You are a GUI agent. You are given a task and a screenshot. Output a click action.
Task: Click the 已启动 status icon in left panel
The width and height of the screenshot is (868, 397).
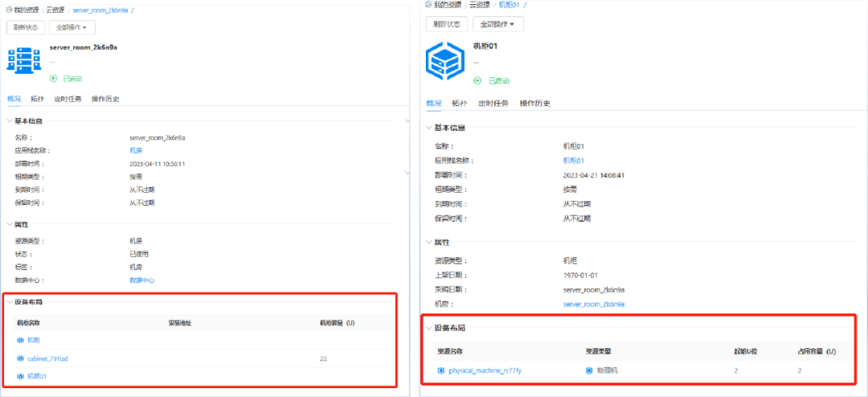pyautogui.click(x=53, y=79)
